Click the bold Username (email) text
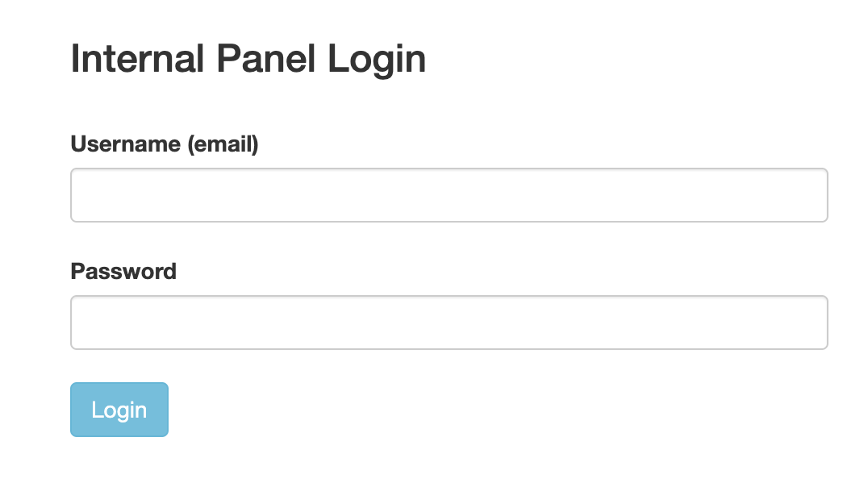The height and width of the screenshot is (487, 868). point(165,144)
